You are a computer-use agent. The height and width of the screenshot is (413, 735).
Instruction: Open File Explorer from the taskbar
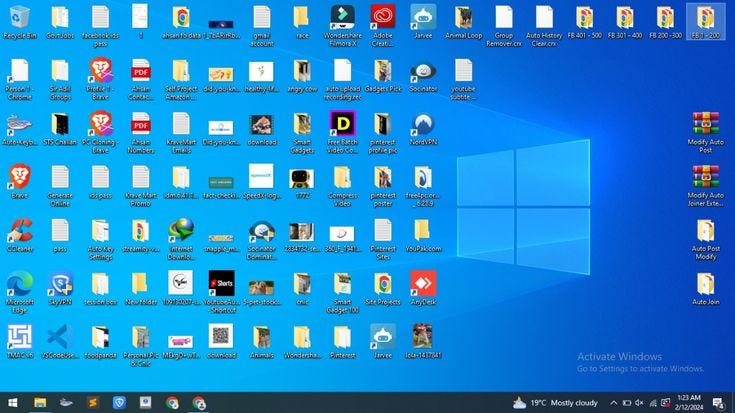pos(40,403)
